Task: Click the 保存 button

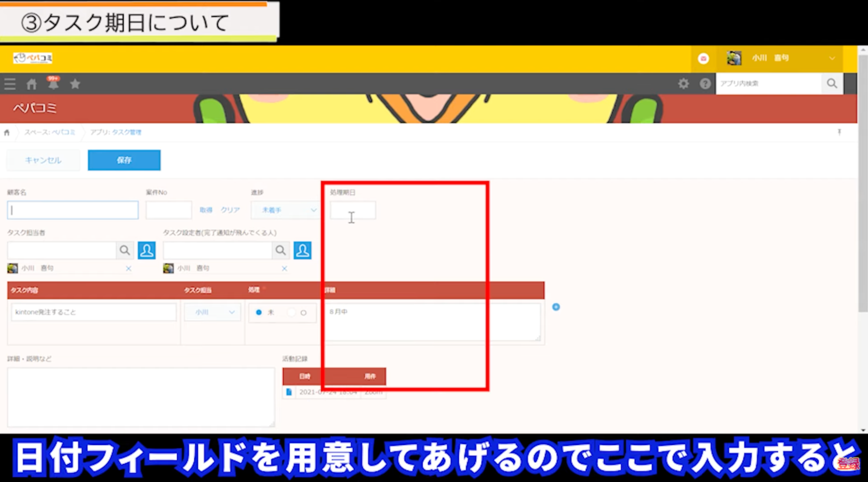Action: click(x=124, y=160)
